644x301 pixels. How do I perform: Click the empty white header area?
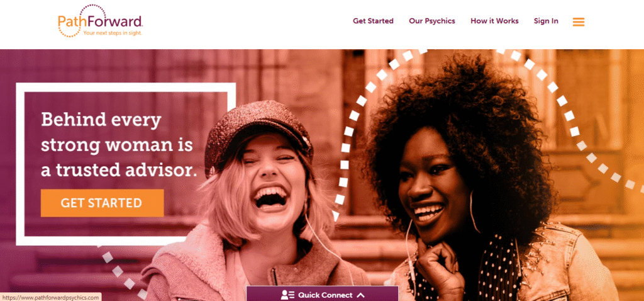click(x=247, y=23)
